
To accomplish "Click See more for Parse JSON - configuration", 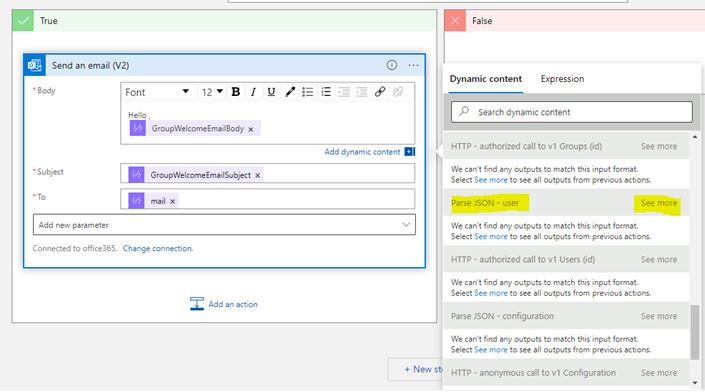I will coord(659,316).
